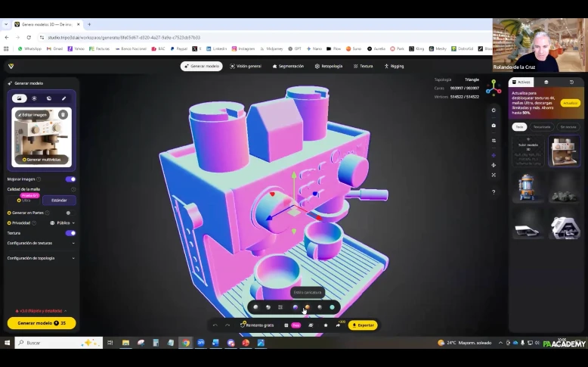Enable Generar en Partes toggle

pyautogui.click(x=68, y=213)
